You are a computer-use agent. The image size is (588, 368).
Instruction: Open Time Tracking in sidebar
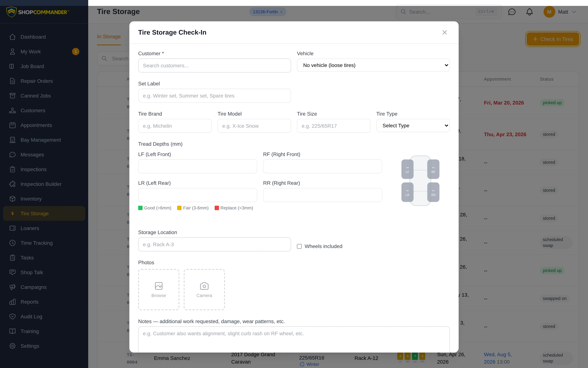[44, 243]
